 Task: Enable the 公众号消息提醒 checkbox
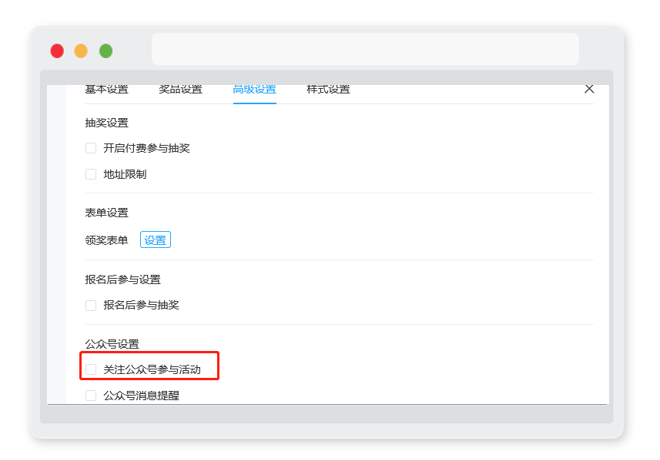90,396
